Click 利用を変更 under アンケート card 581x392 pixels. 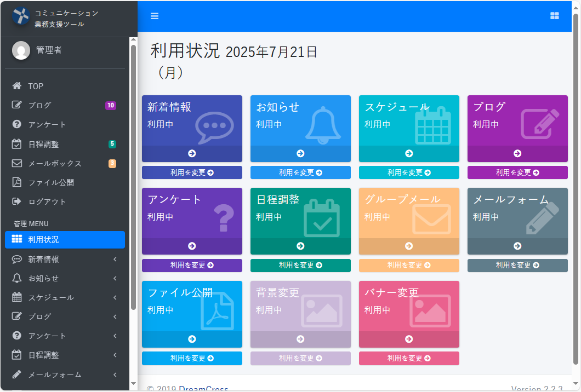coord(192,266)
